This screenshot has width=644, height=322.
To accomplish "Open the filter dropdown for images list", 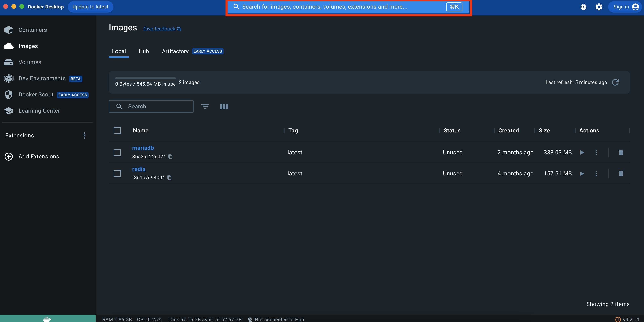I will [x=205, y=106].
